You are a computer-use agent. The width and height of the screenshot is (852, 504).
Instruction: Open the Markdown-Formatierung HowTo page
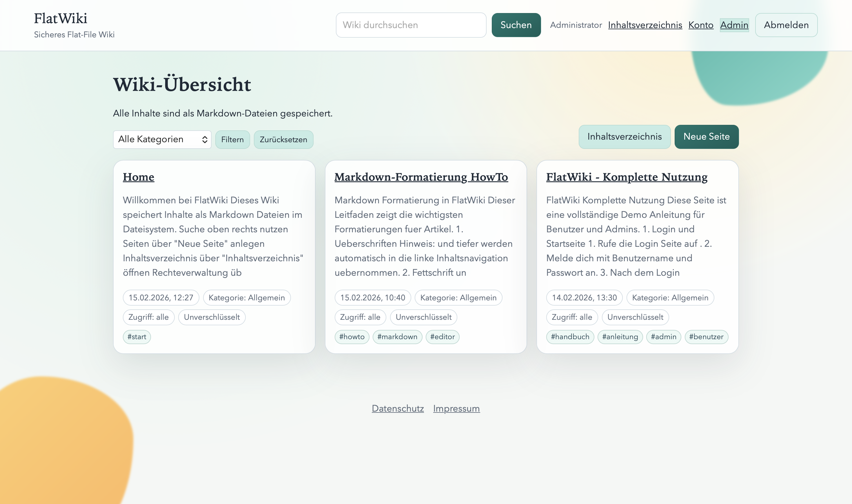421,177
